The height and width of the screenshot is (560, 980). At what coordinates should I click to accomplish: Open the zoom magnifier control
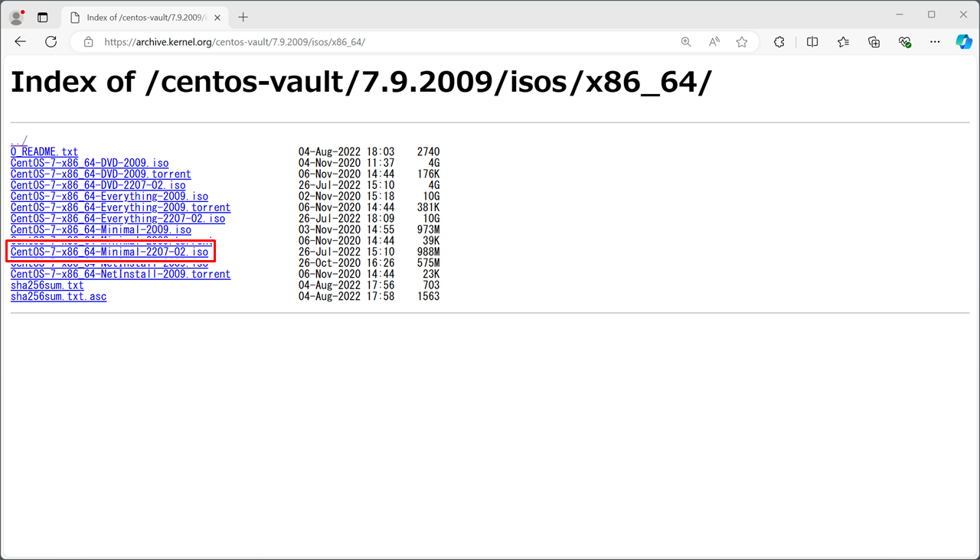(686, 42)
